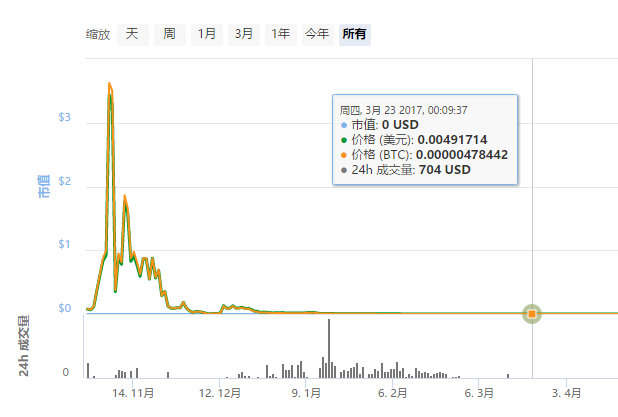Click the highlighted orange data point marker
618x417 pixels.
point(532,314)
